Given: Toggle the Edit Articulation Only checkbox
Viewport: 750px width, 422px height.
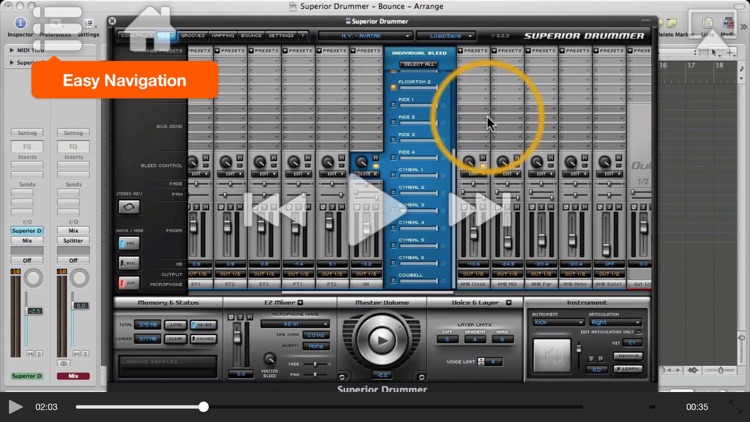Looking at the screenshot, I should click(639, 332).
